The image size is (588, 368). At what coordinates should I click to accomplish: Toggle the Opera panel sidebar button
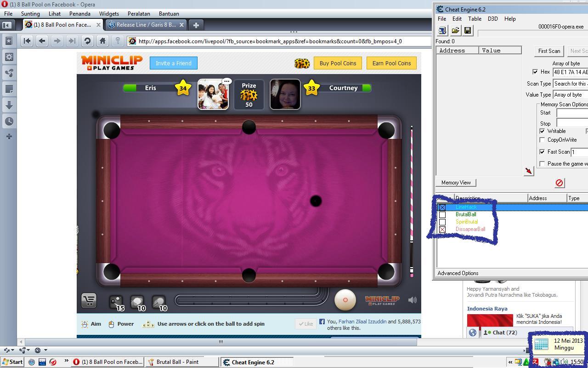pos(7,25)
